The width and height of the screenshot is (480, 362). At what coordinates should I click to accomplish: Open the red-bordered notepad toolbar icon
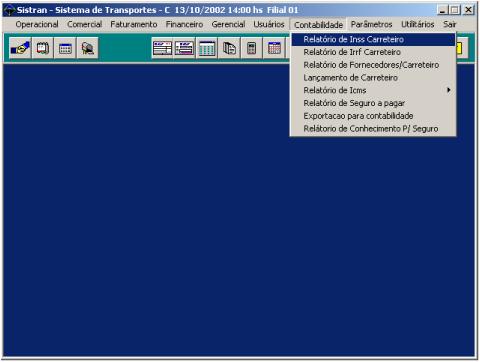(43, 48)
